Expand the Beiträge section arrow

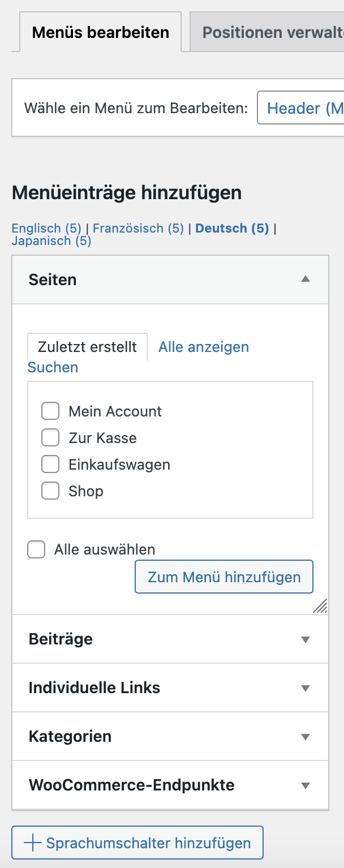(306, 639)
